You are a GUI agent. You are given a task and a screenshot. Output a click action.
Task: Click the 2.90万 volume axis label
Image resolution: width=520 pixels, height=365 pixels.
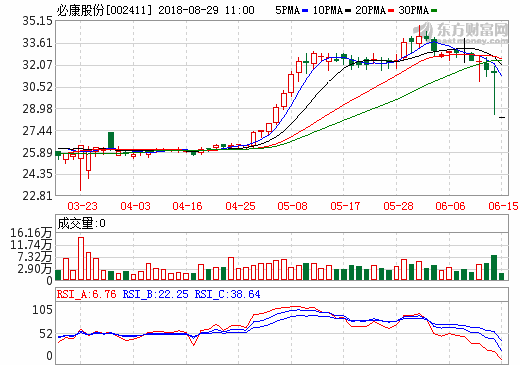[35, 269]
